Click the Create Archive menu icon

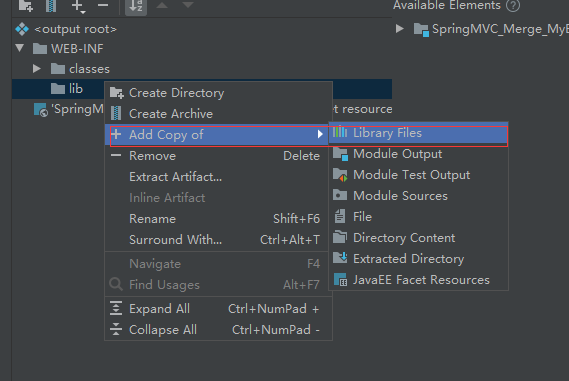tap(116, 114)
